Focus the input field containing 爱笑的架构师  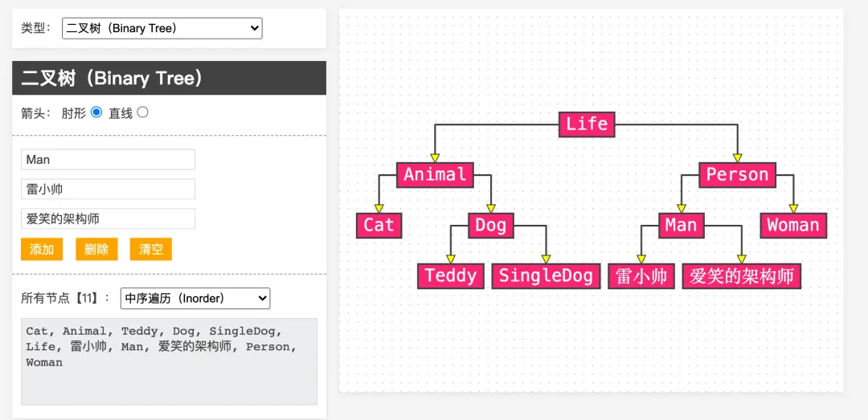point(108,218)
